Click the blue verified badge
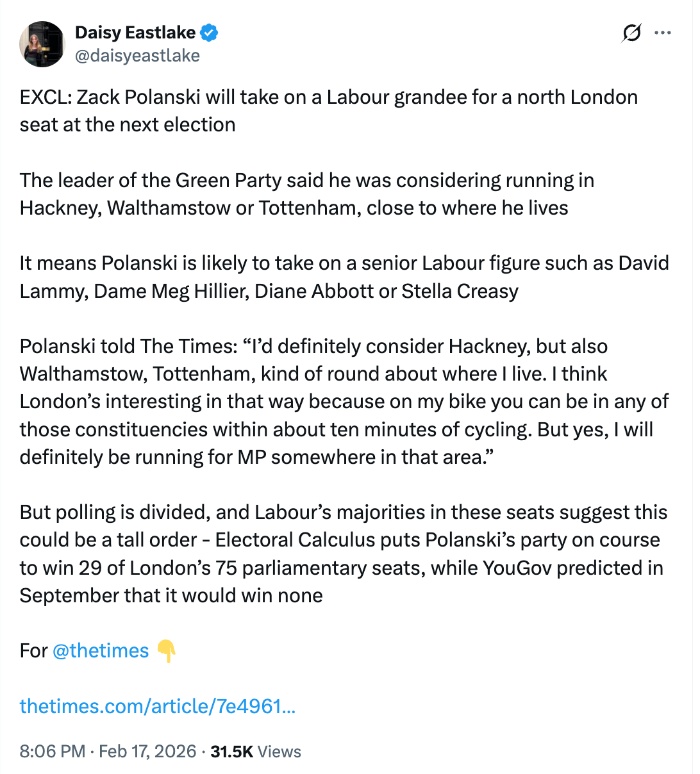The height and width of the screenshot is (774, 700). (210, 32)
